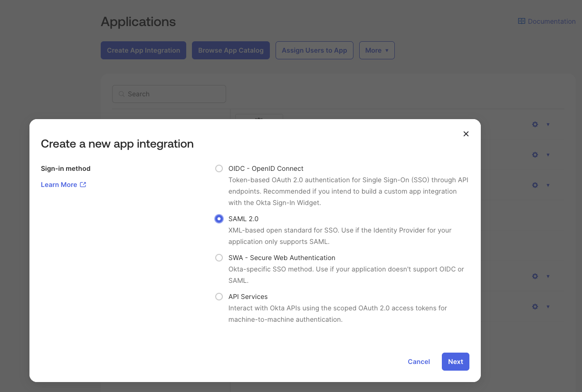Open the More dropdown menu
Image resolution: width=582 pixels, height=392 pixels.
tap(377, 50)
